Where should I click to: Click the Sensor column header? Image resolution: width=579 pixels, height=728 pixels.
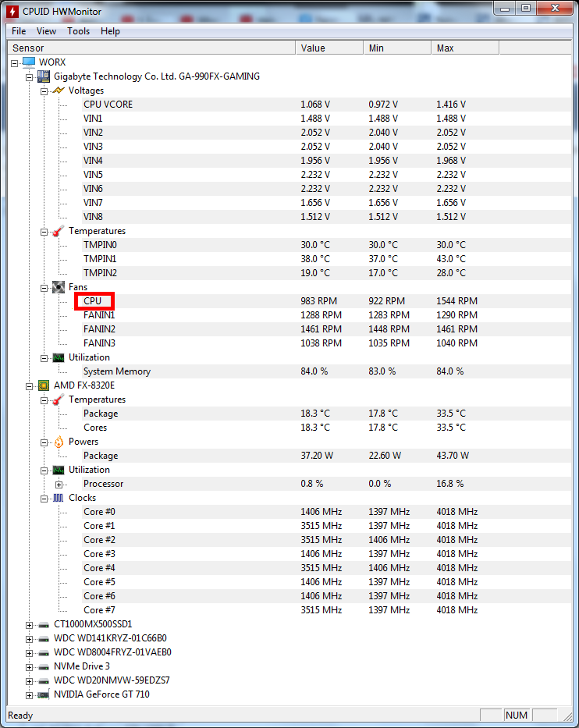[x=152, y=48]
